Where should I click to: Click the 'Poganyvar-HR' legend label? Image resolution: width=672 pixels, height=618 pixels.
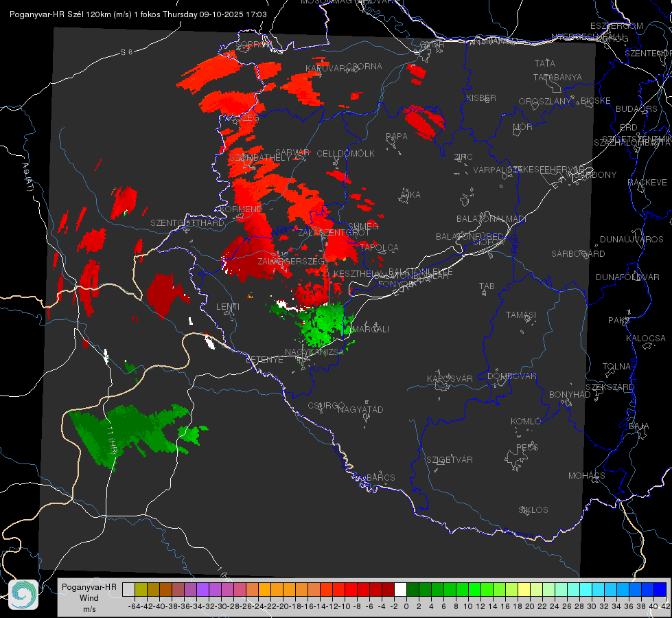click(89, 586)
